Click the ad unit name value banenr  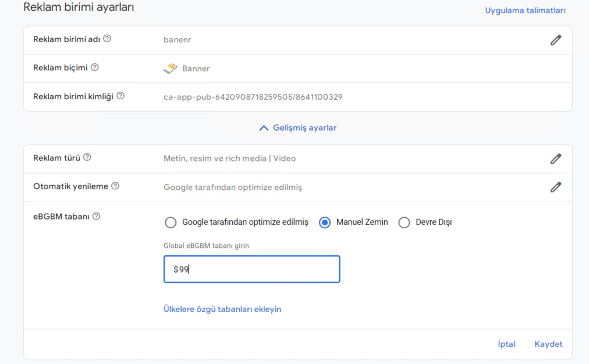coord(177,40)
